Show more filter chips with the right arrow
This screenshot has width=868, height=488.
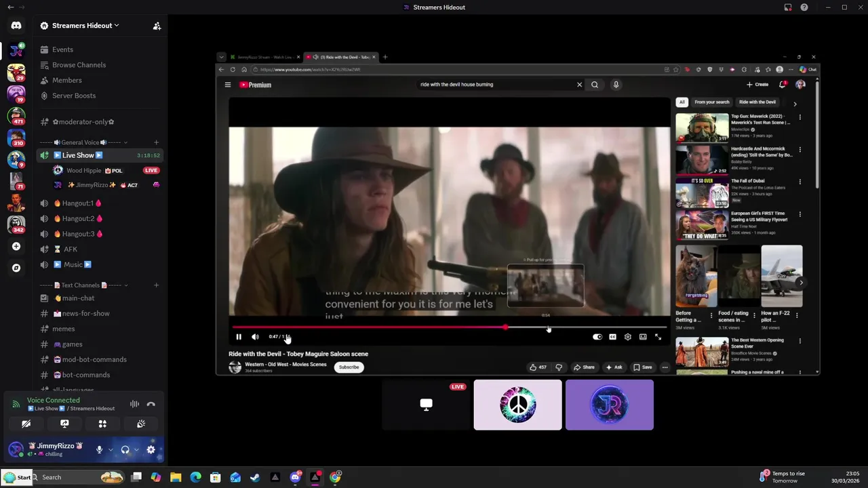(x=795, y=104)
